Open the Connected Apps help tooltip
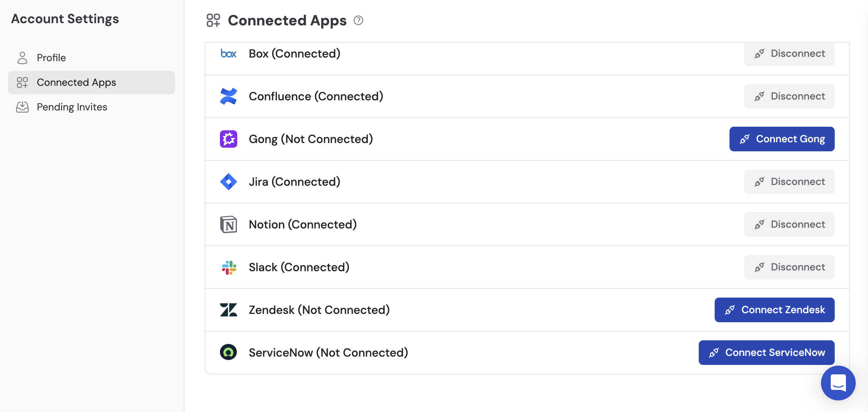The image size is (868, 412). click(x=358, y=21)
